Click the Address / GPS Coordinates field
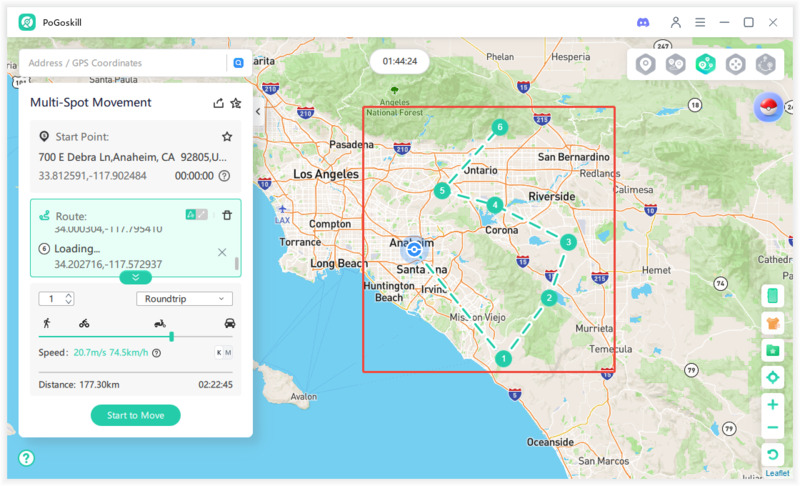This screenshot has height=486, width=800. coord(125,62)
